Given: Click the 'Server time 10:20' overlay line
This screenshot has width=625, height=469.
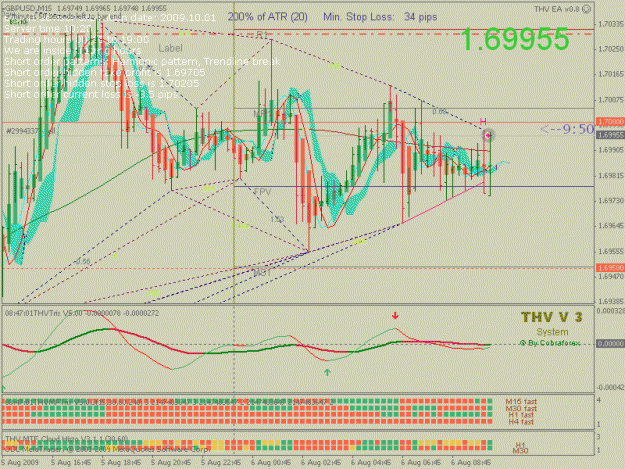Looking at the screenshot, I should click(x=48, y=29).
